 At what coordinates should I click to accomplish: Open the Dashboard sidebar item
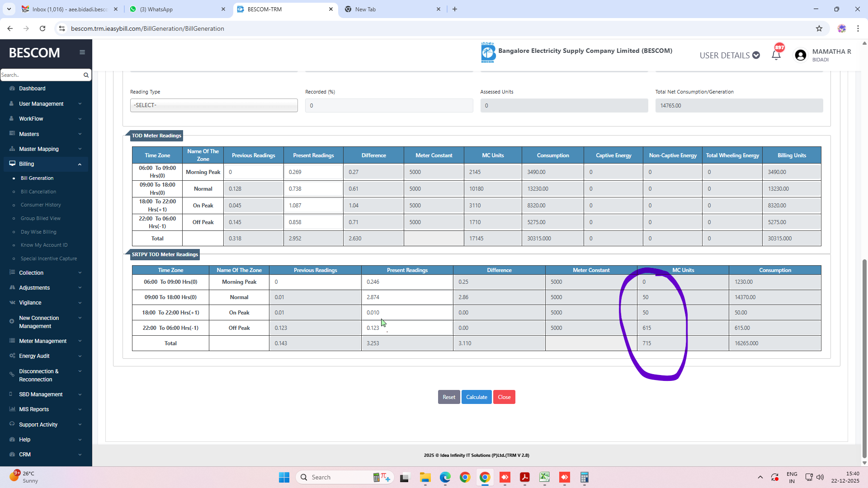point(32,89)
